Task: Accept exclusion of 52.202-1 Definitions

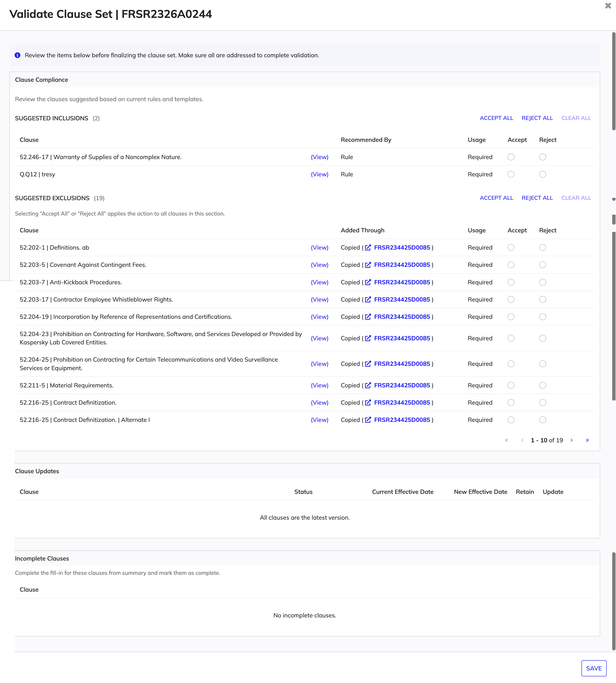Action: 511,247
